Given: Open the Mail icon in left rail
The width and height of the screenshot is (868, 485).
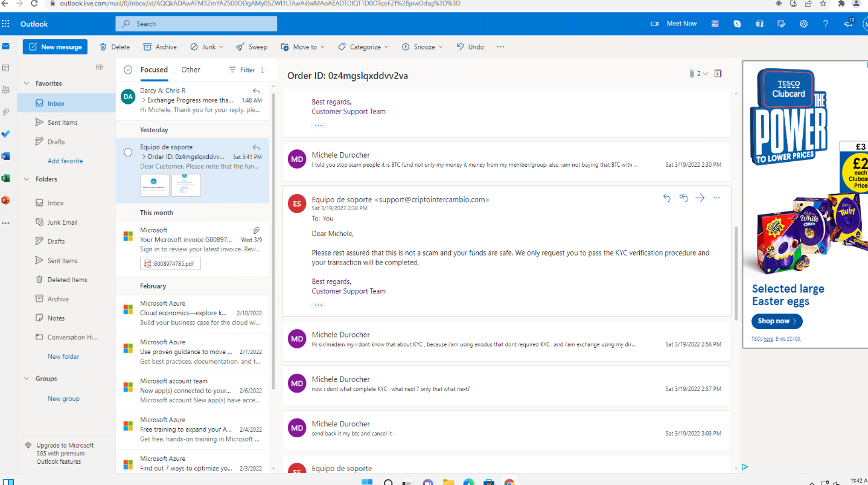Looking at the screenshot, I should point(5,46).
